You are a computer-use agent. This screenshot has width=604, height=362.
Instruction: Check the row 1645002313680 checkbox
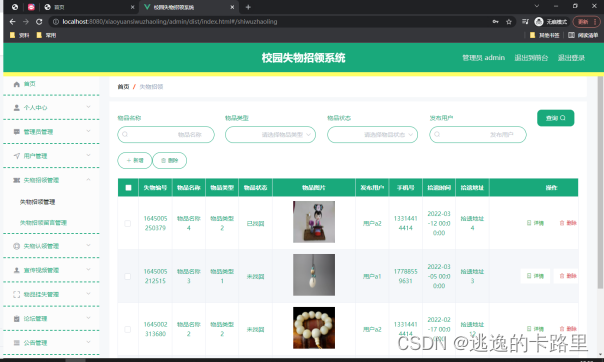pyautogui.click(x=128, y=329)
